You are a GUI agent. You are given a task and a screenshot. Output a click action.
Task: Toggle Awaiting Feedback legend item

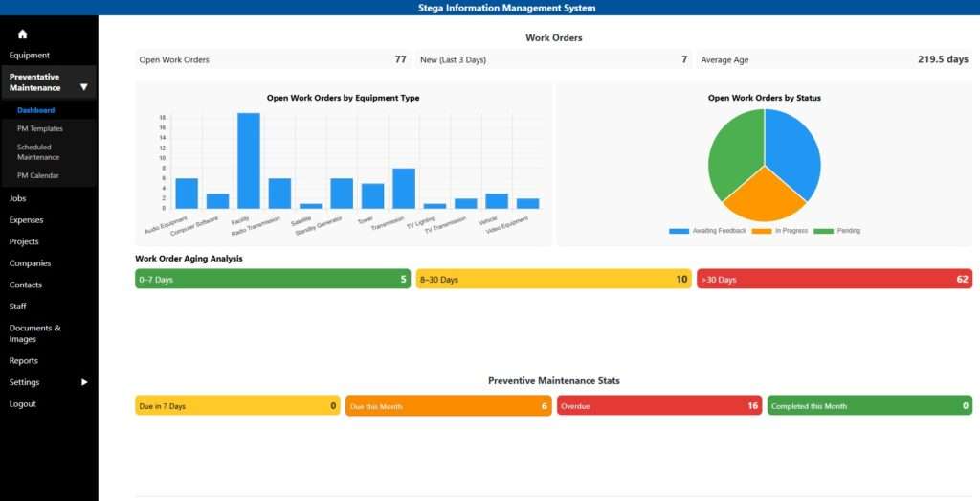(x=708, y=231)
